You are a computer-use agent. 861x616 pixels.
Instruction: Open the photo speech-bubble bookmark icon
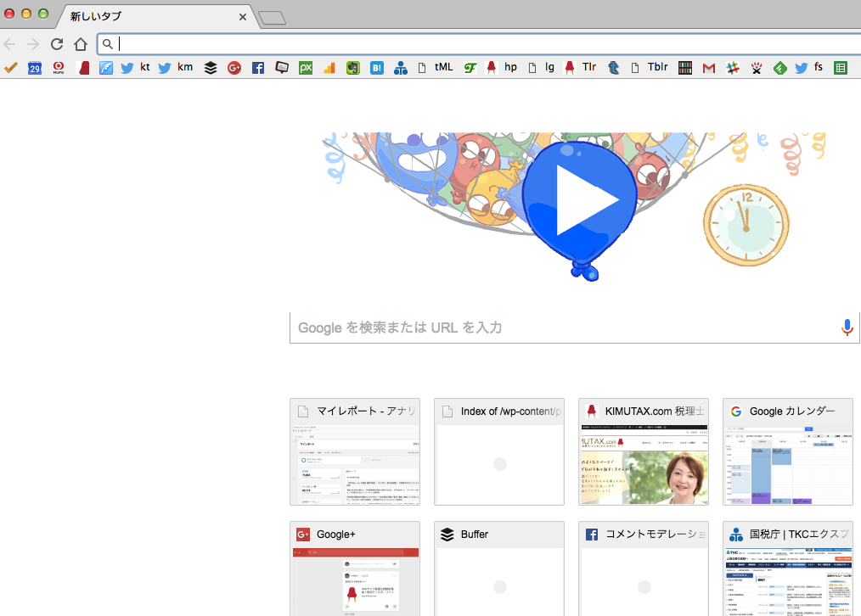point(282,68)
